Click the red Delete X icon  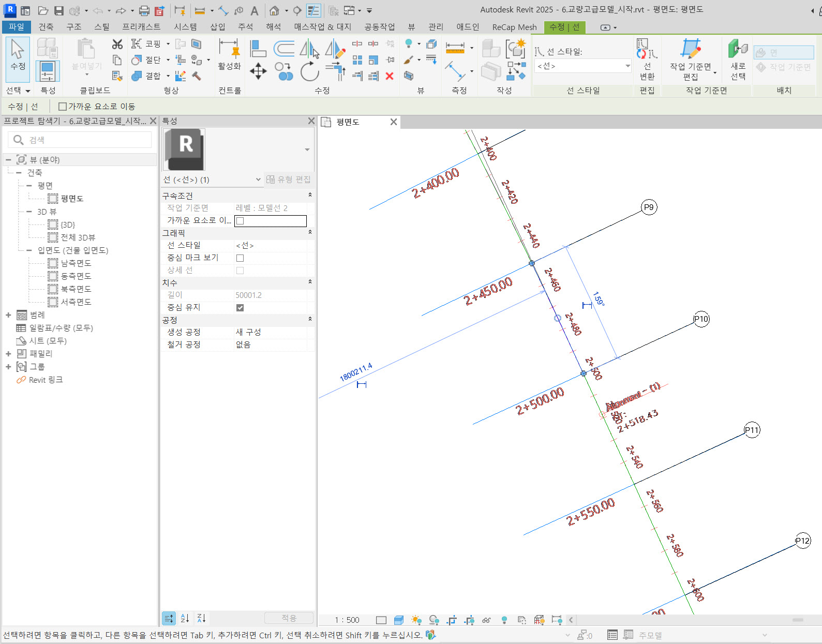click(x=390, y=76)
